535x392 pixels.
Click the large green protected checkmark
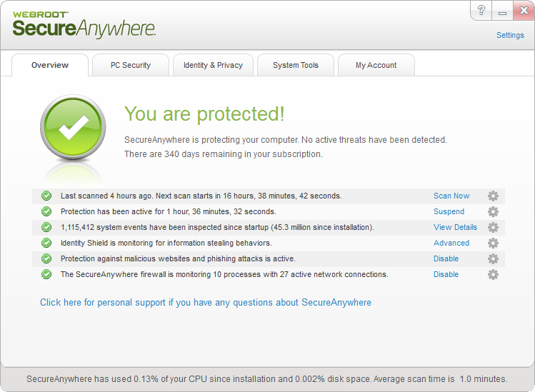pyautogui.click(x=73, y=127)
